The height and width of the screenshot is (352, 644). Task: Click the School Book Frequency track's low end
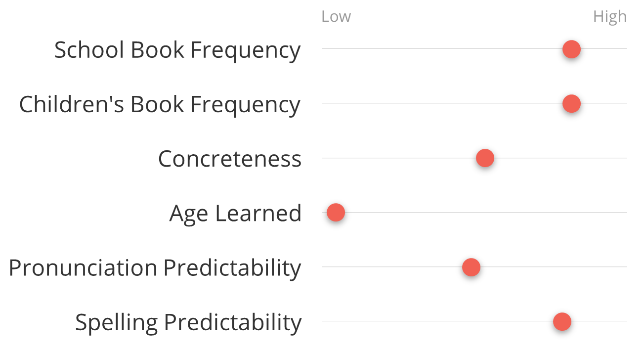(x=325, y=49)
